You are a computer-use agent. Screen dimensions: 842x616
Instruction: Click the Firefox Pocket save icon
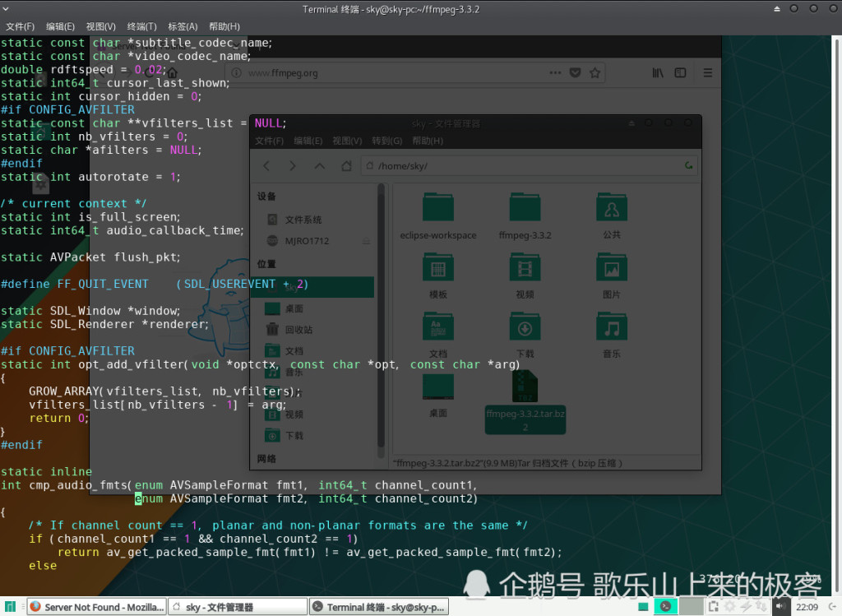coord(575,72)
